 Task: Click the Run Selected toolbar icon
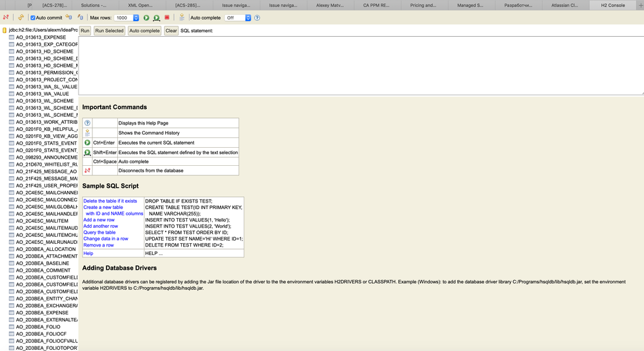(x=157, y=17)
